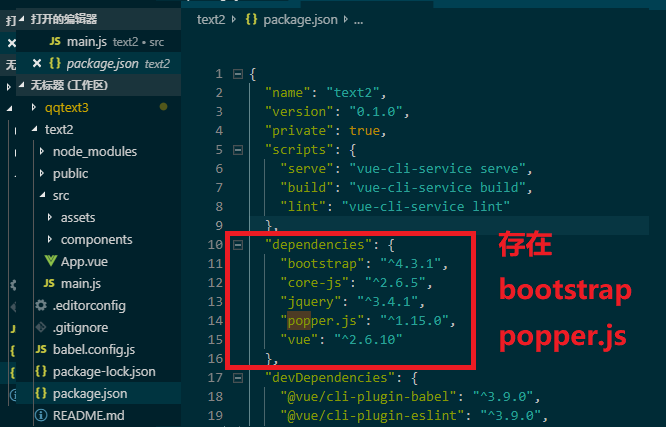Screen dimensions: 666x427
Task: Click "vue-cli-service lint" on line 8
Action: [x=426, y=207]
